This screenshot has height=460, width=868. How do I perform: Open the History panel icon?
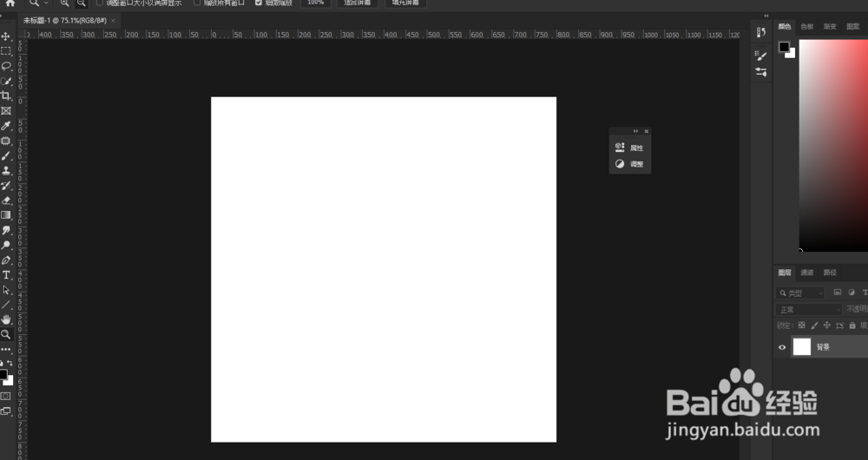[761, 32]
